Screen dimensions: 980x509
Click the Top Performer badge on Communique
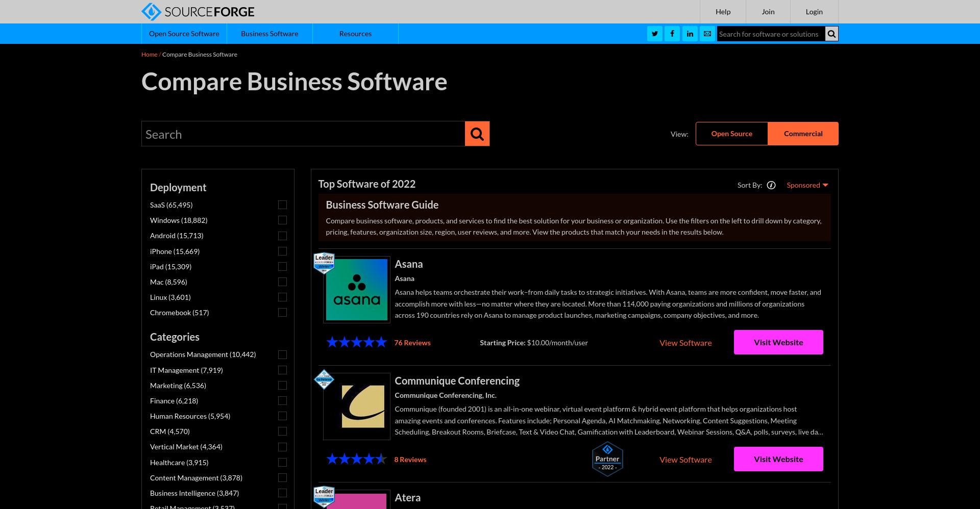pyautogui.click(x=324, y=379)
